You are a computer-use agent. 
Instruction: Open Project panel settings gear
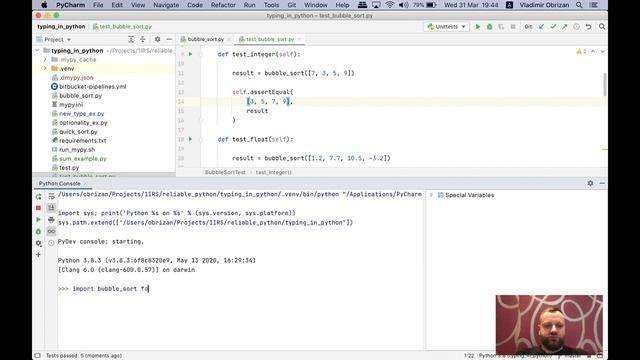click(157, 39)
